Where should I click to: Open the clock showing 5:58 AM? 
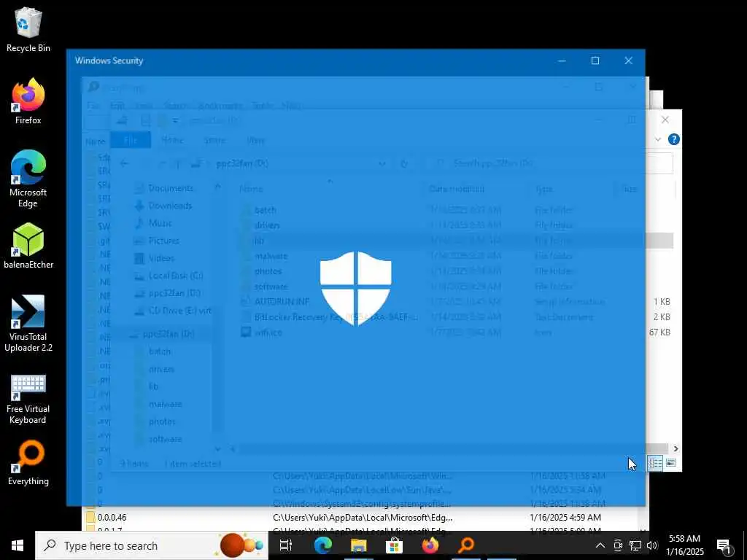[x=684, y=545]
